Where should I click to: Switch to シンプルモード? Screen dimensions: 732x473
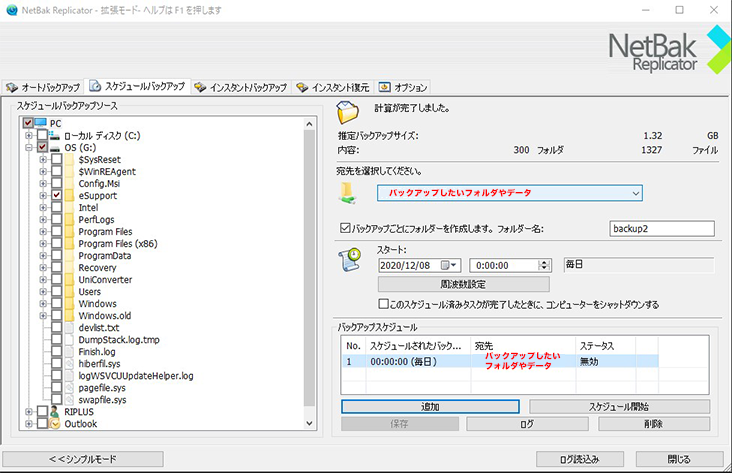[x=83, y=459]
